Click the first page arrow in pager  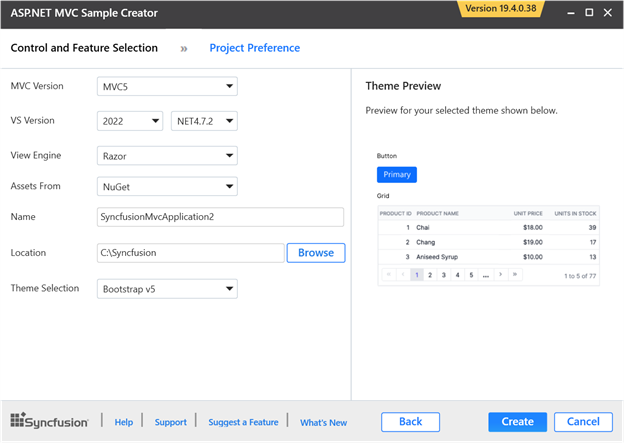coord(389,275)
